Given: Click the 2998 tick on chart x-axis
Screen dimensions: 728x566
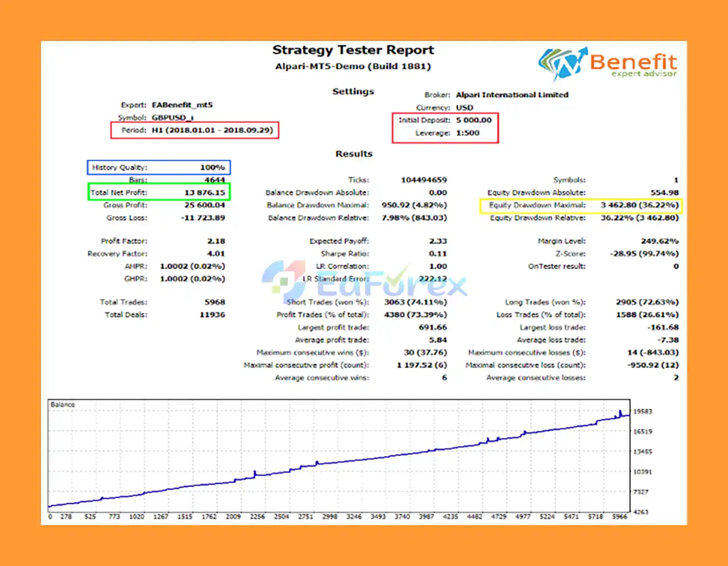Looking at the screenshot, I should tap(330, 517).
